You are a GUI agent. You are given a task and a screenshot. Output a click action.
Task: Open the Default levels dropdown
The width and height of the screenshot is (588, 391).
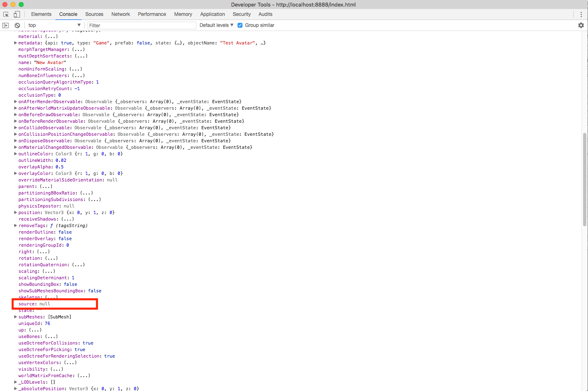tap(216, 25)
